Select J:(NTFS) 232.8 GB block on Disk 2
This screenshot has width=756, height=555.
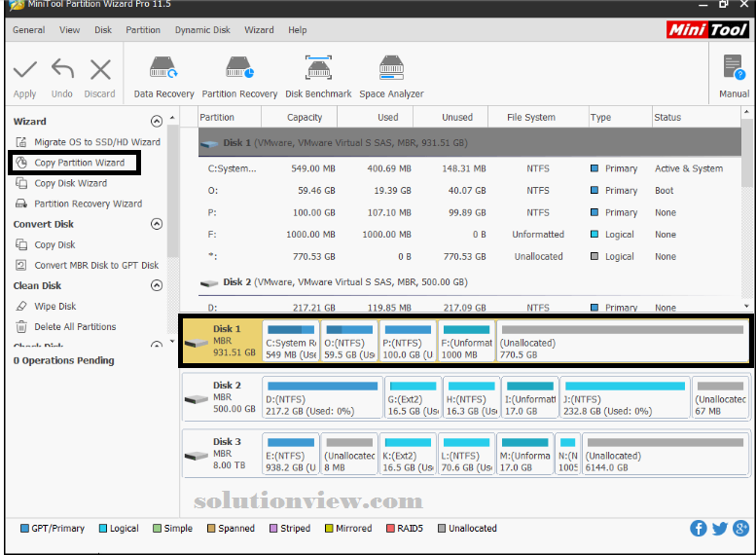[625, 398]
